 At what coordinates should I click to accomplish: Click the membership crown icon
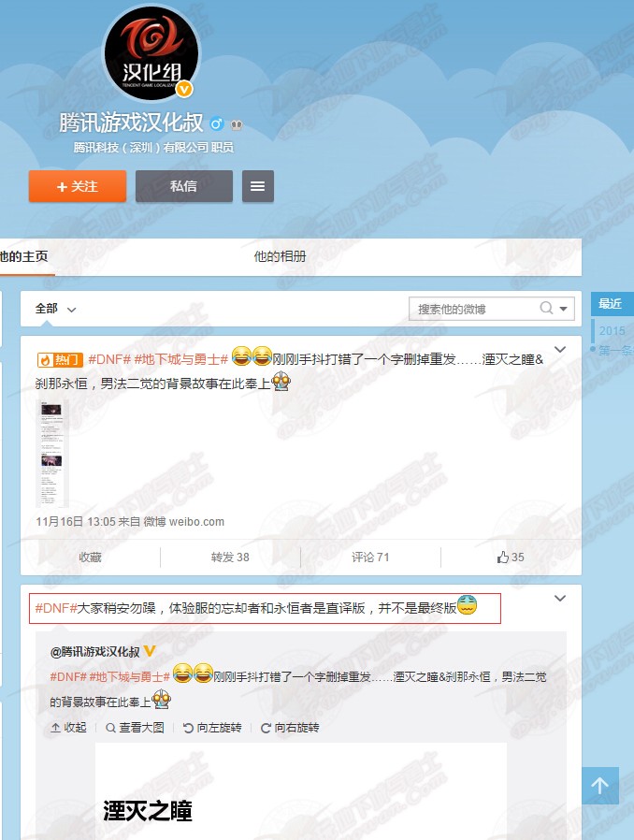click(237, 124)
